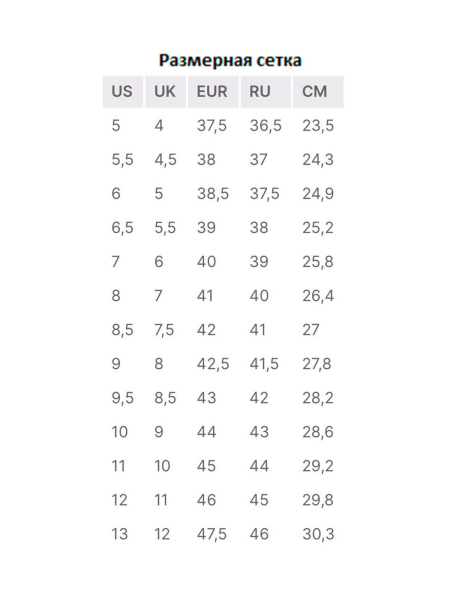This screenshot has height=600, width=450.
Task: Click the CM column header
Action: 318,92
